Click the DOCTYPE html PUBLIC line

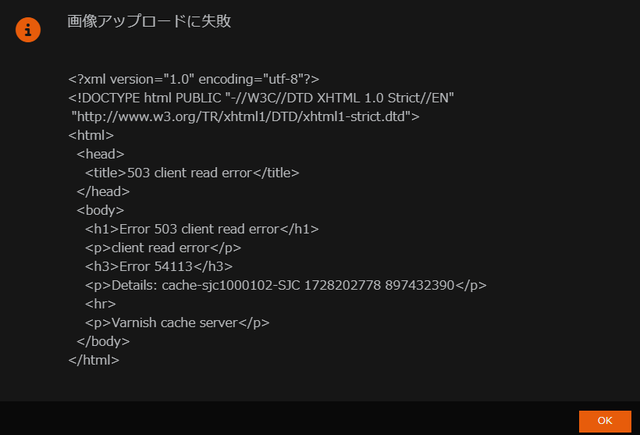[x=261, y=98]
